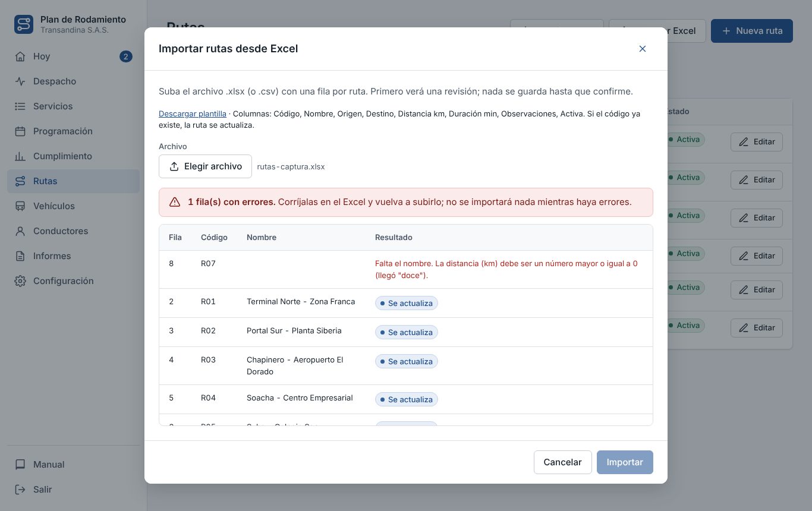
Task: Click the Plan de Rodamiento logo icon
Action: click(24, 24)
